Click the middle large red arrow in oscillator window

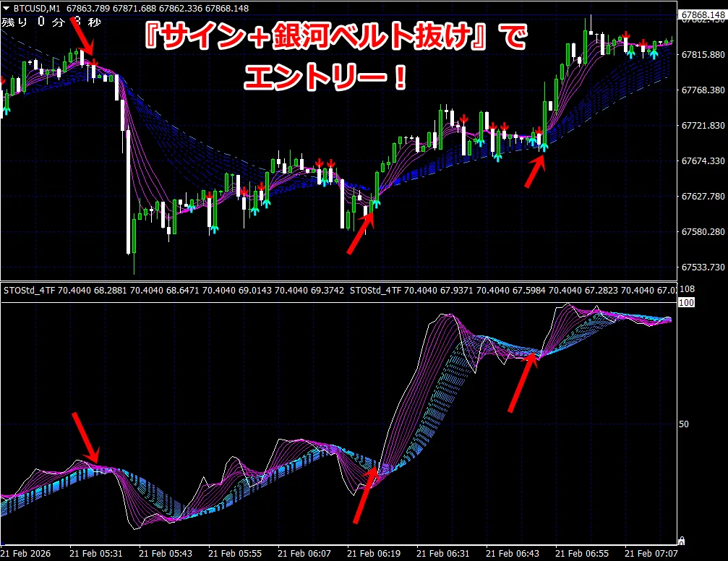[365, 495]
